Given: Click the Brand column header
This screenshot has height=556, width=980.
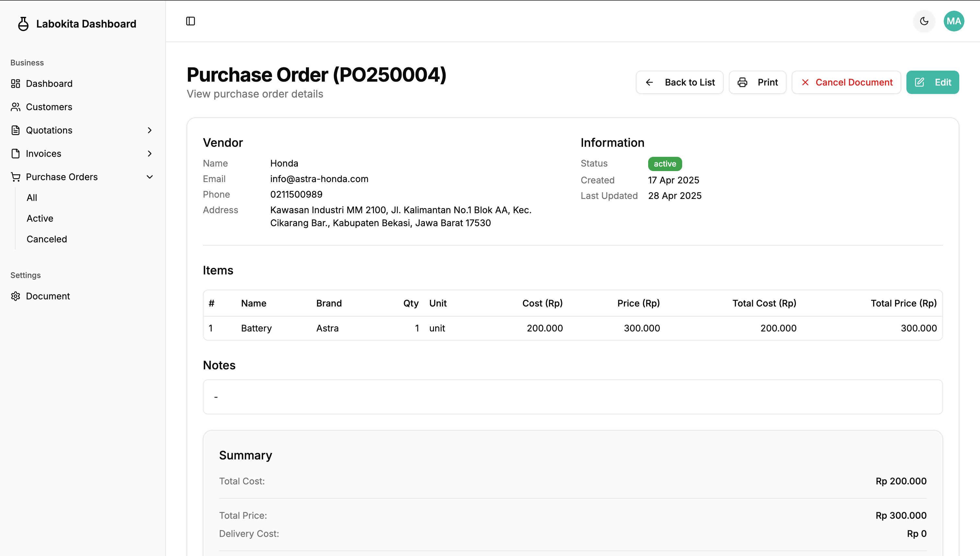Looking at the screenshot, I should [329, 303].
